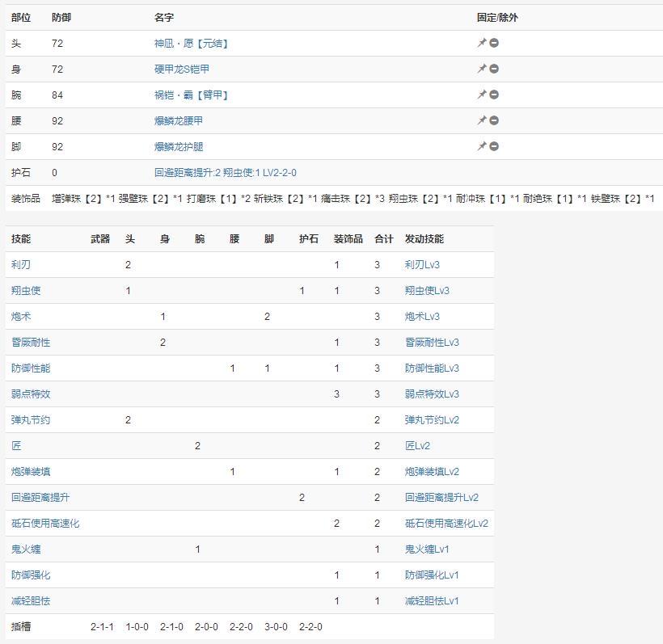Screen dimensions: 663x644
Task: Exclude the 神凪・愿【元结】 head armor
Action: (494, 43)
